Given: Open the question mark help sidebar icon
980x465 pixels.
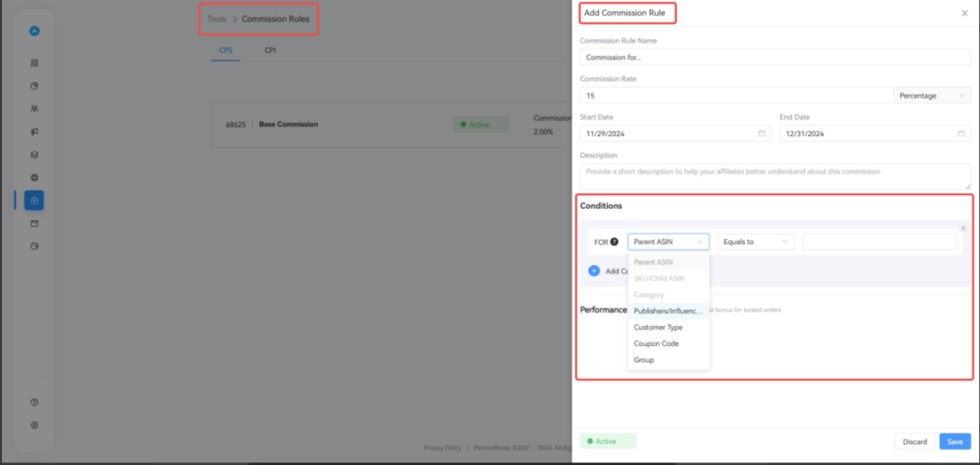Looking at the screenshot, I should click(x=34, y=401).
